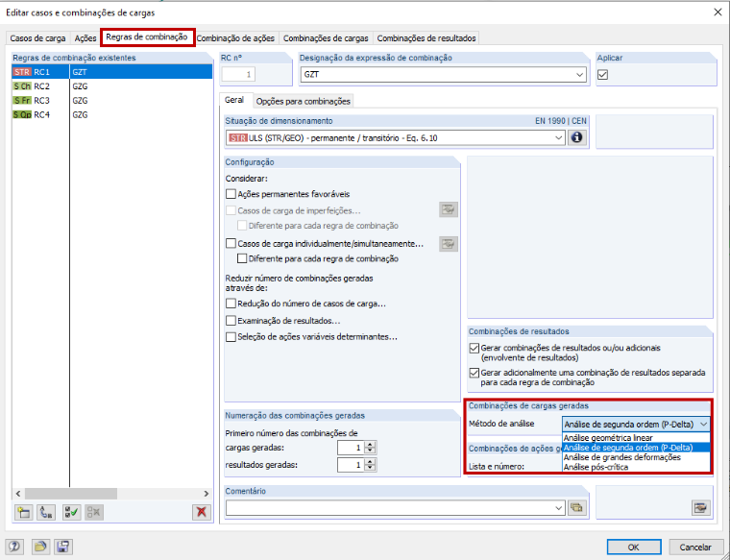Open the Combinações de cargas tab
The width and height of the screenshot is (730, 560).
(x=326, y=38)
